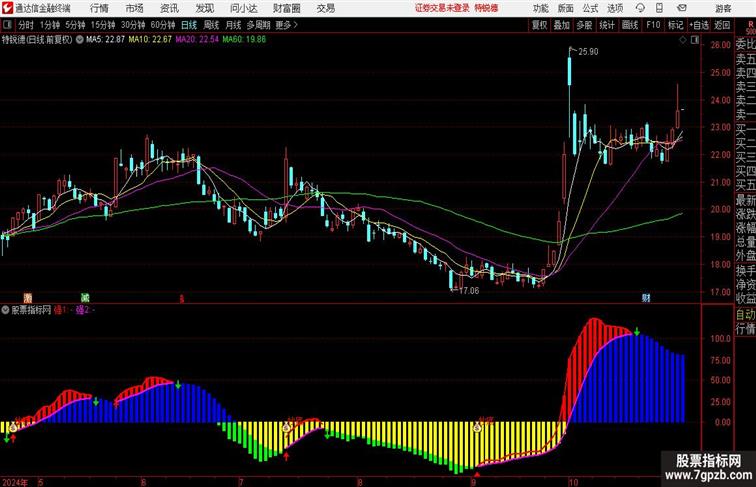Open the 资讯 menu
This screenshot has height=487, width=756.
[169, 8]
